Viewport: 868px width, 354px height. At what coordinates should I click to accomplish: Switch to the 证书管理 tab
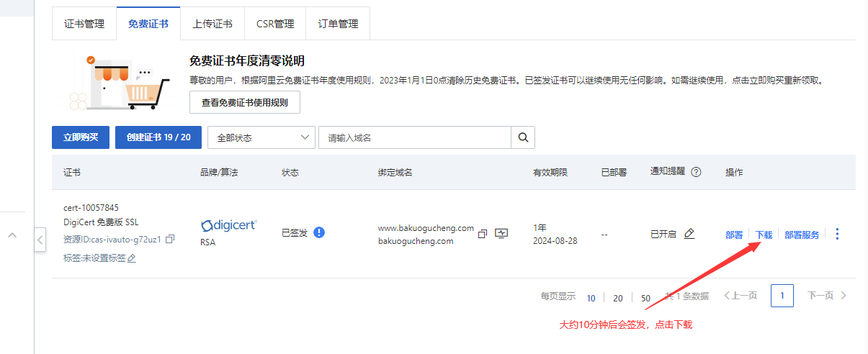(x=84, y=24)
